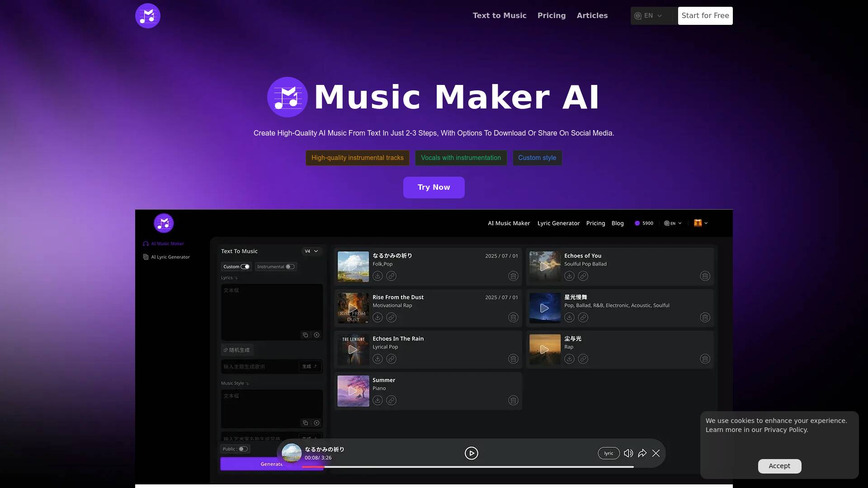Select AI Lyric Generator in left sidebar
Viewport: 868px width, 488px height.
tap(166, 257)
